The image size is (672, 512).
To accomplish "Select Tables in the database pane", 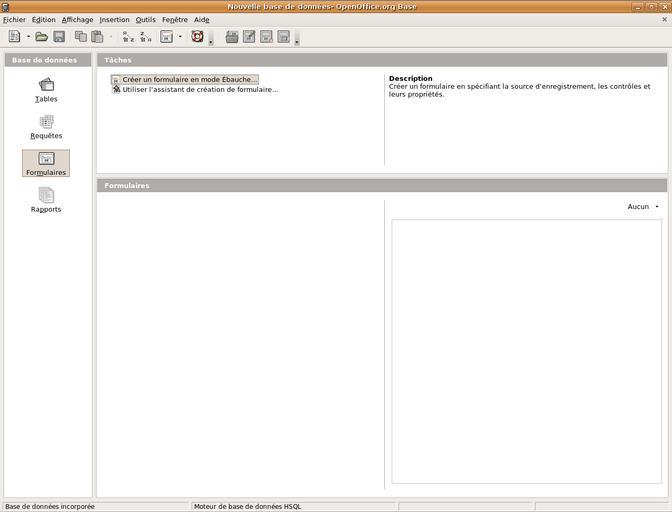I will (46, 90).
